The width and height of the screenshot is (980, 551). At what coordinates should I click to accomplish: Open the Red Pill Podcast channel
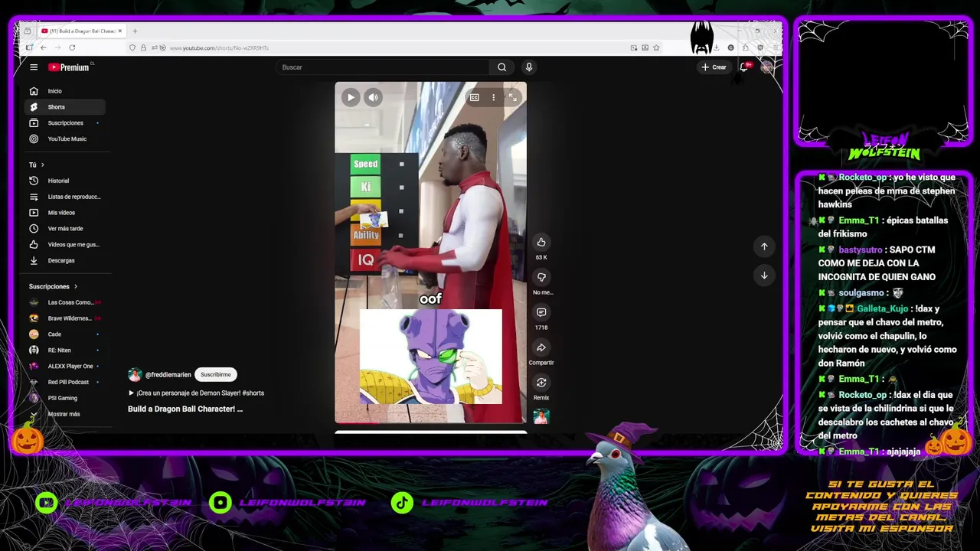click(x=65, y=382)
